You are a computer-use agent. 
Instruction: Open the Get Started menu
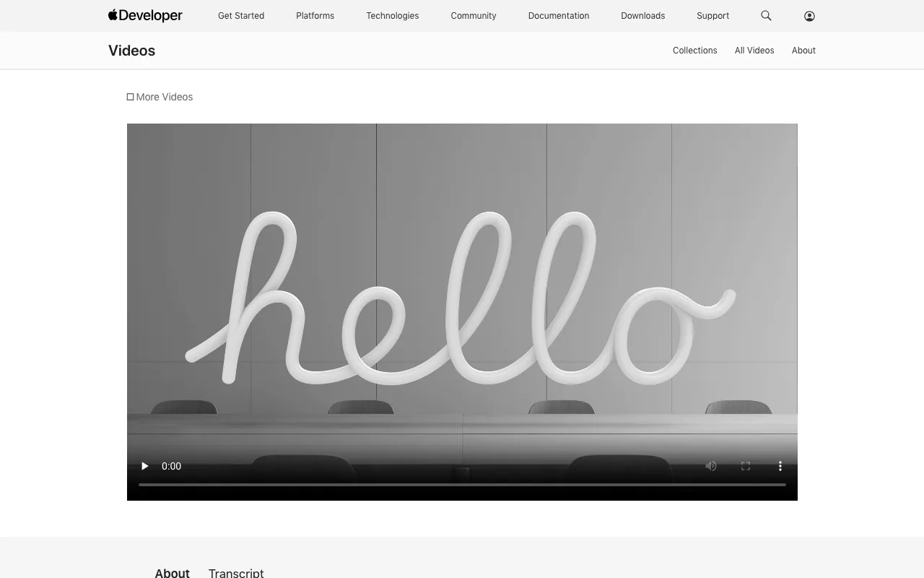(x=241, y=16)
